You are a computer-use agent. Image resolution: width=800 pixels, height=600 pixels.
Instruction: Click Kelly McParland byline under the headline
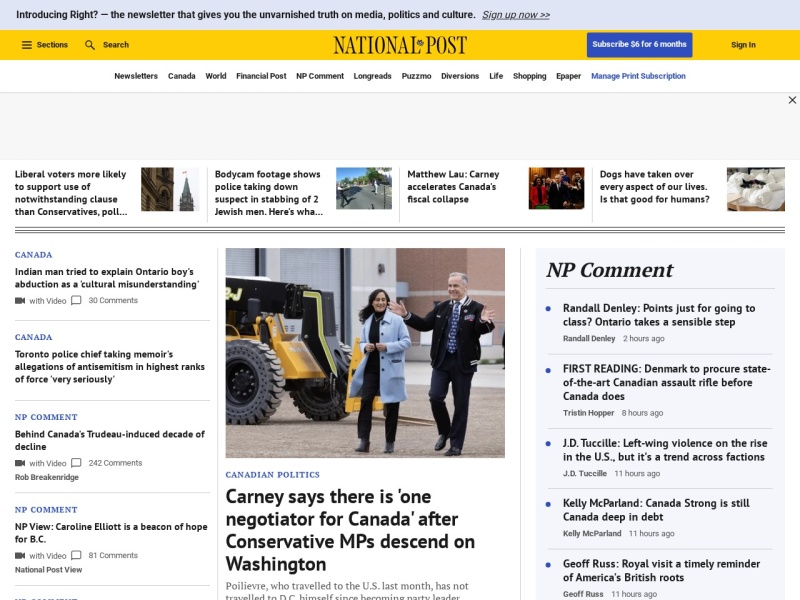click(x=592, y=533)
